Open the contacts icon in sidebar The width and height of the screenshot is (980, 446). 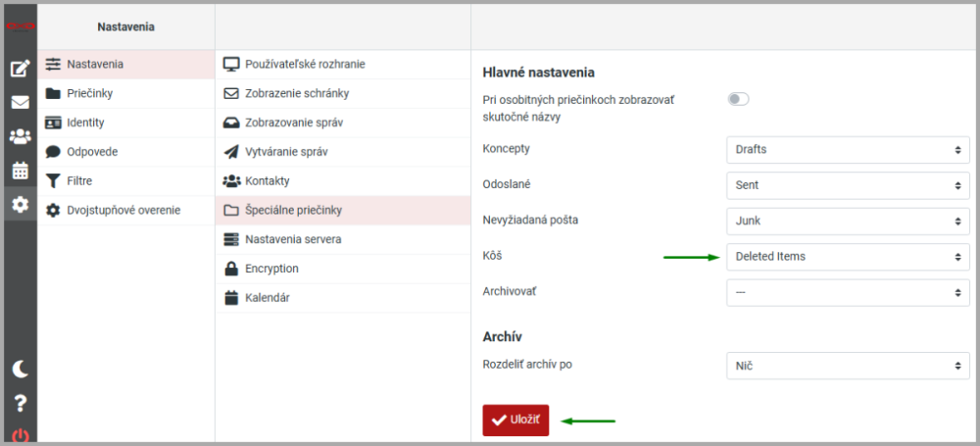point(20,136)
